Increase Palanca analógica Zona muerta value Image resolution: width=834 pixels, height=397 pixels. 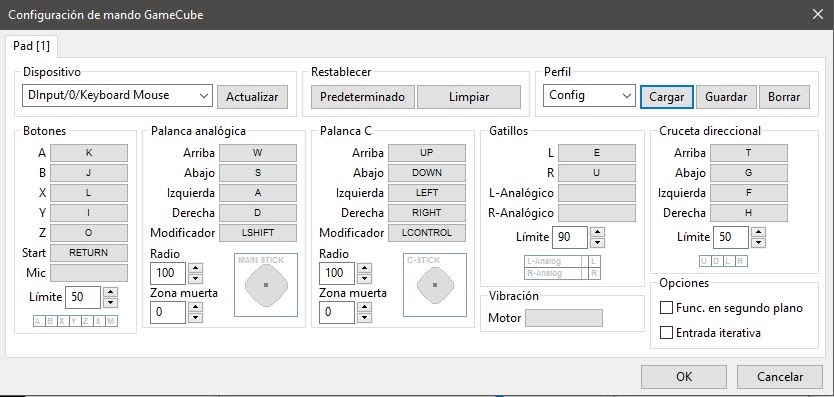click(x=196, y=307)
